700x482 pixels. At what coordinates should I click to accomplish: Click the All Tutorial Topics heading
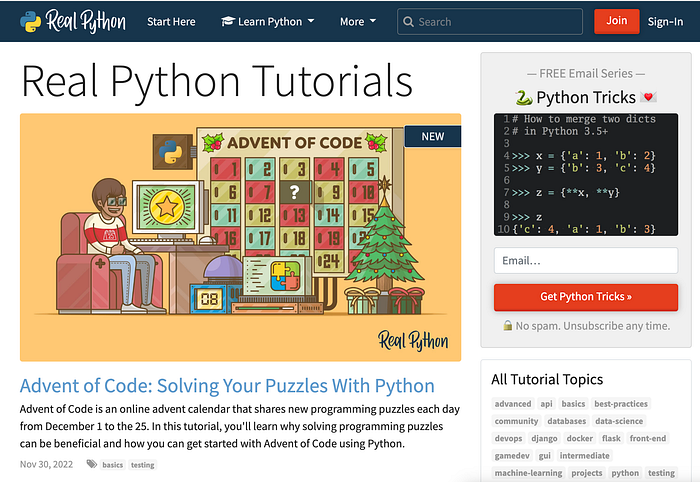[x=547, y=379]
